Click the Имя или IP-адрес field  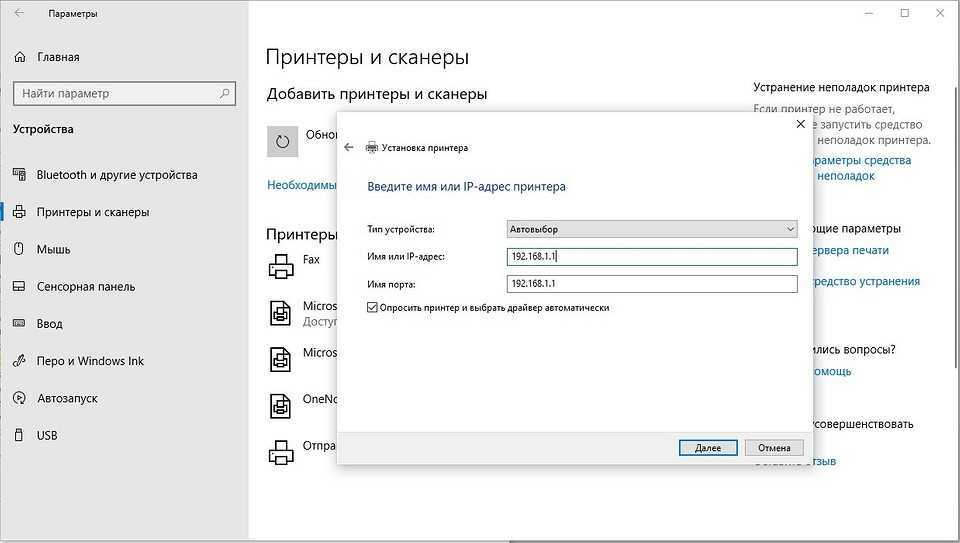coord(652,257)
